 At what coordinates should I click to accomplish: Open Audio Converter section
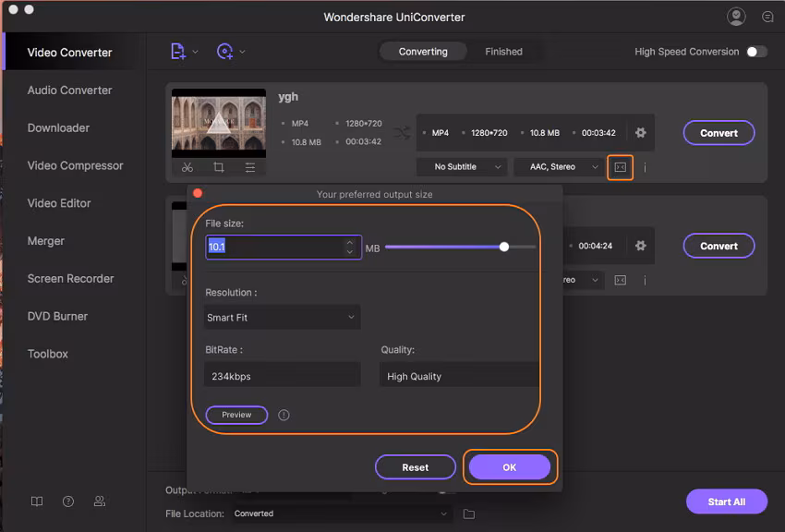click(x=69, y=91)
